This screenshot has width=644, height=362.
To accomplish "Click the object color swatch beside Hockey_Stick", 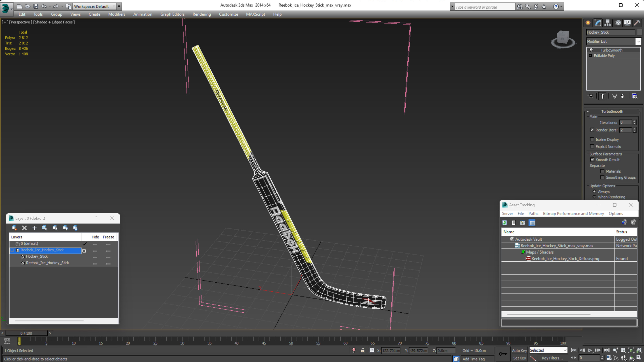I will click(639, 32).
